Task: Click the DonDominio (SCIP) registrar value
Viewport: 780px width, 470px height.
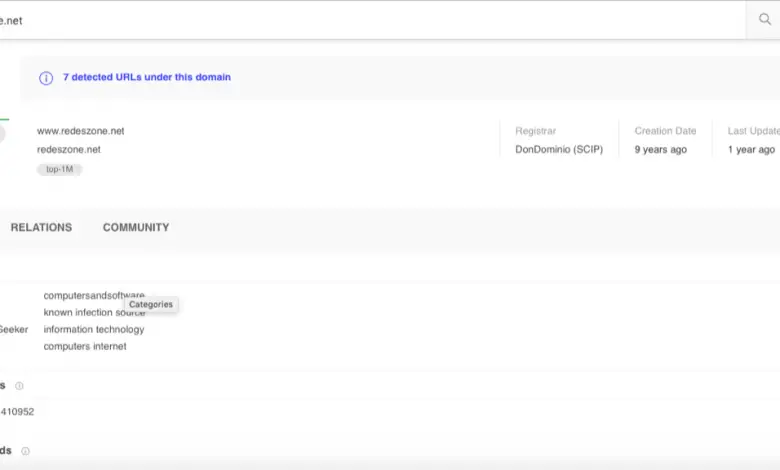Action: click(559, 150)
